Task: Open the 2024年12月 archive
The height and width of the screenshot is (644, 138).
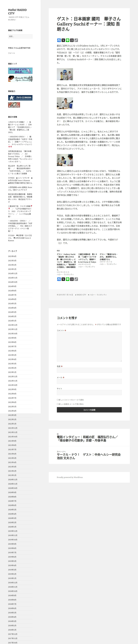Action: point(13,273)
